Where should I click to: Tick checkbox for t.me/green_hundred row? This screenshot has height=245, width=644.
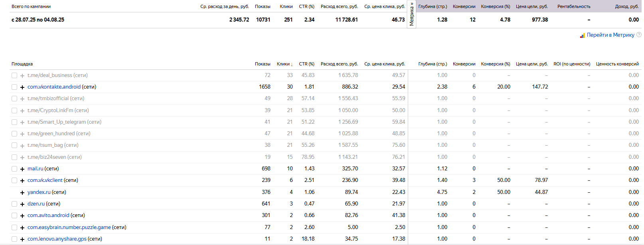[x=14, y=134]
